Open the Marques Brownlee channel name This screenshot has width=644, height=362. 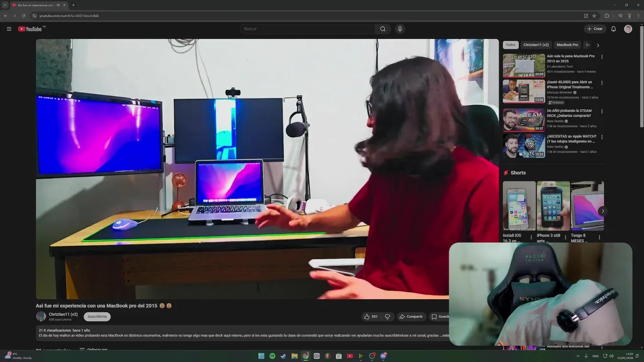point(559,93)
